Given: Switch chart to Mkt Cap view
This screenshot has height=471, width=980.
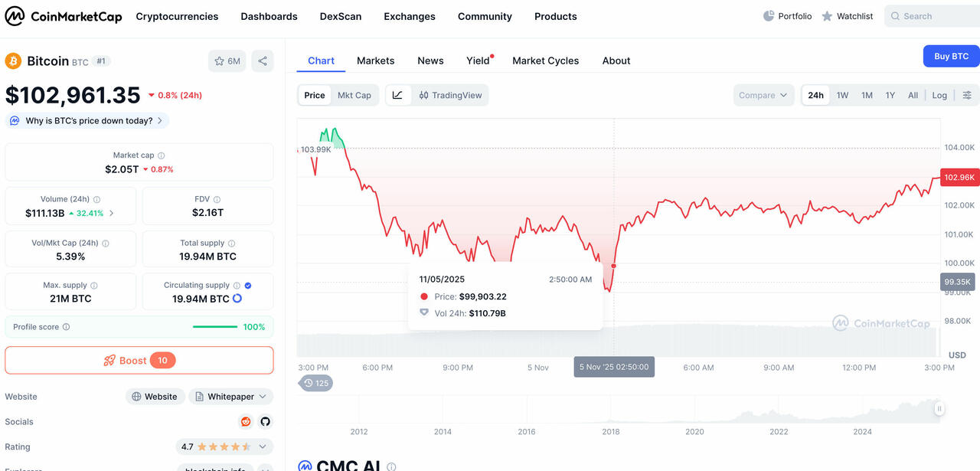Looking at the screenshot, I should (354, 95).
